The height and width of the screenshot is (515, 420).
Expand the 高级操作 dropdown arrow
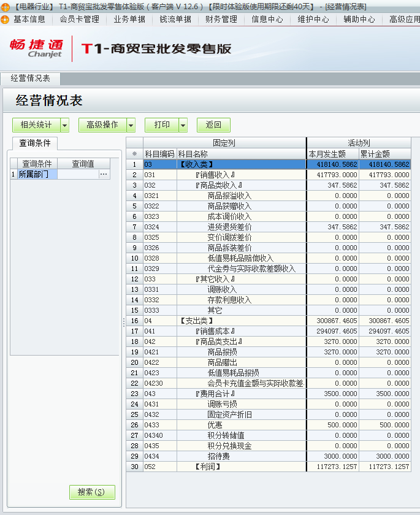tap(131, 125)
